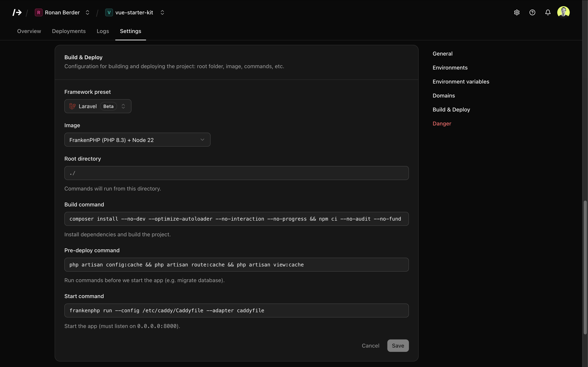588x367 pixels.
Task: Click the Cancel button
Action: click(x=370, y=346)
